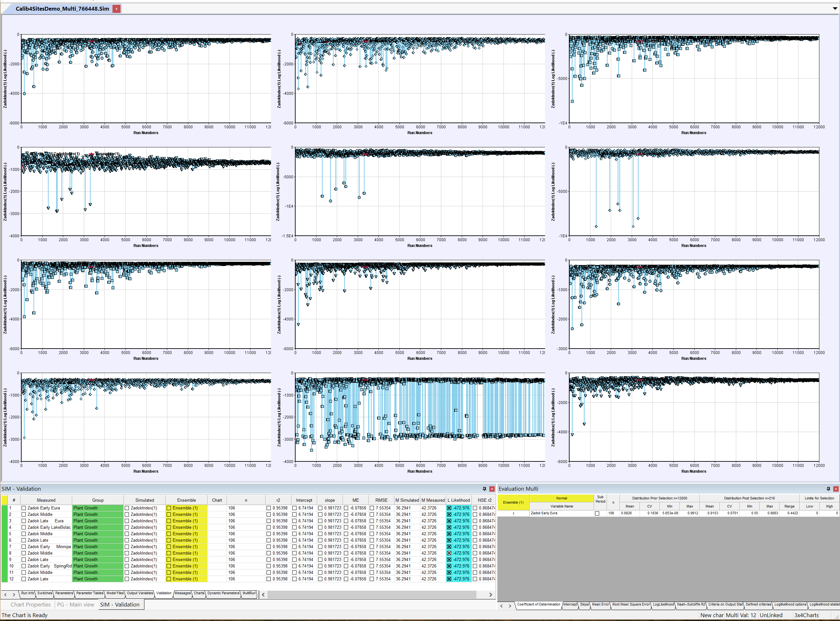Click the L Likelihood column header
The height and width of the screenshot is (621, 840).
click(x=459, y=500)
